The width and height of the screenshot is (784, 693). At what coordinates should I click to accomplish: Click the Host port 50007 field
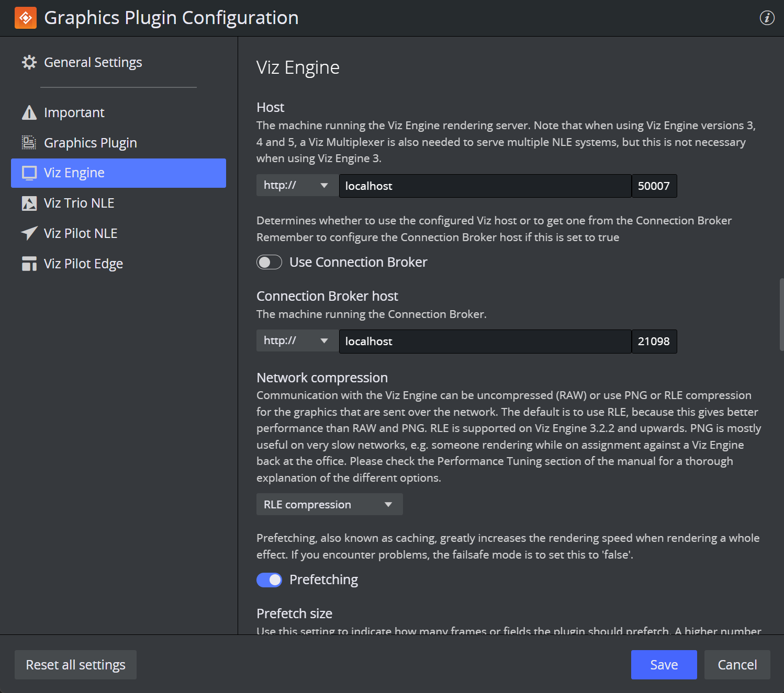click(x=654, y=186)
